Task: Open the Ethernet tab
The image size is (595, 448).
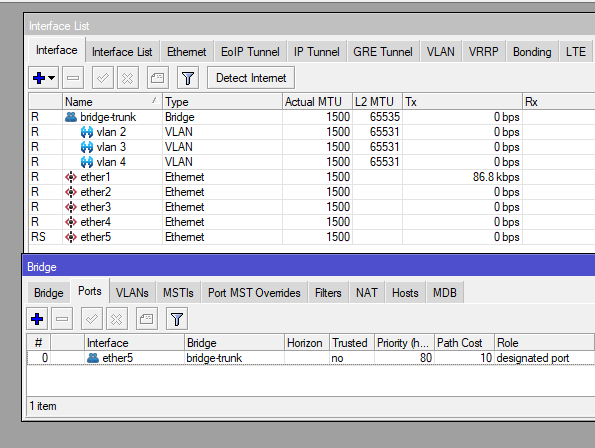Action: pyautogui.click(x=186, y=52)
